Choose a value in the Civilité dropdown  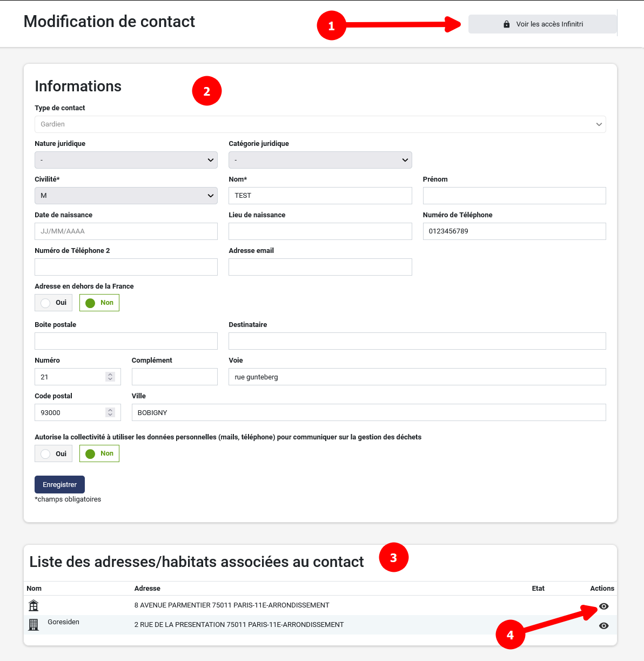(126, 196)
